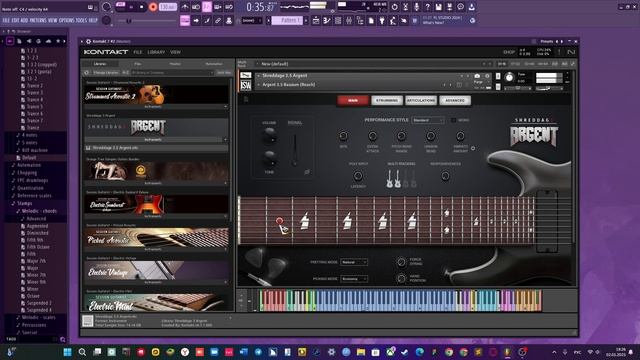Viewport: 640px width, 360px height.
Task: Click the Main tab button
Action: point(353,100)
